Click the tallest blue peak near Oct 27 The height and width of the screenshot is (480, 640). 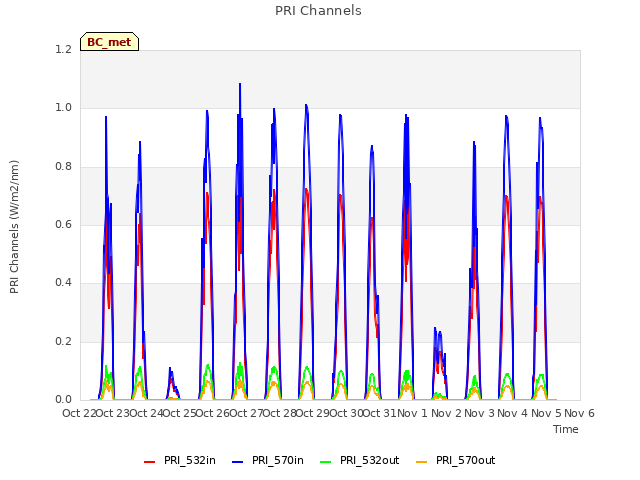[x=240, y=85]
